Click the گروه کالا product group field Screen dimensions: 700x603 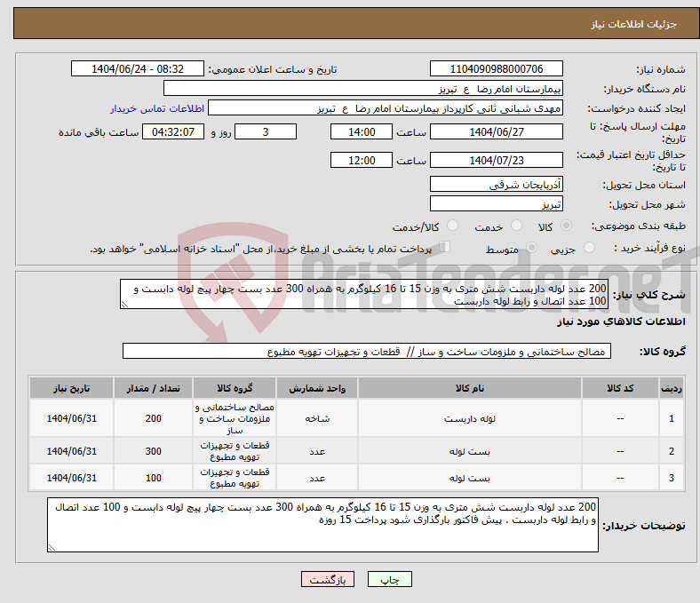[x=366, y=352]
